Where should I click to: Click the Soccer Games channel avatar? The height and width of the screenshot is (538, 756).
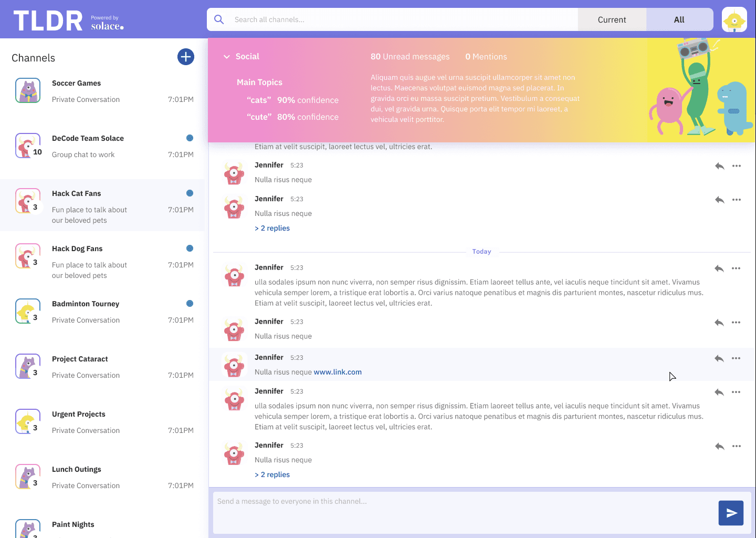coord(28,90)
